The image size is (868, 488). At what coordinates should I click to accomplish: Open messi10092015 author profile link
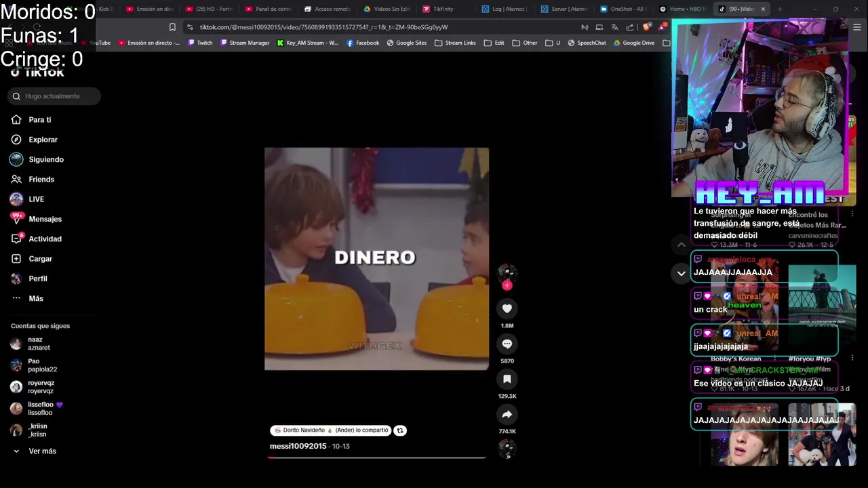[x=298, y=446]
